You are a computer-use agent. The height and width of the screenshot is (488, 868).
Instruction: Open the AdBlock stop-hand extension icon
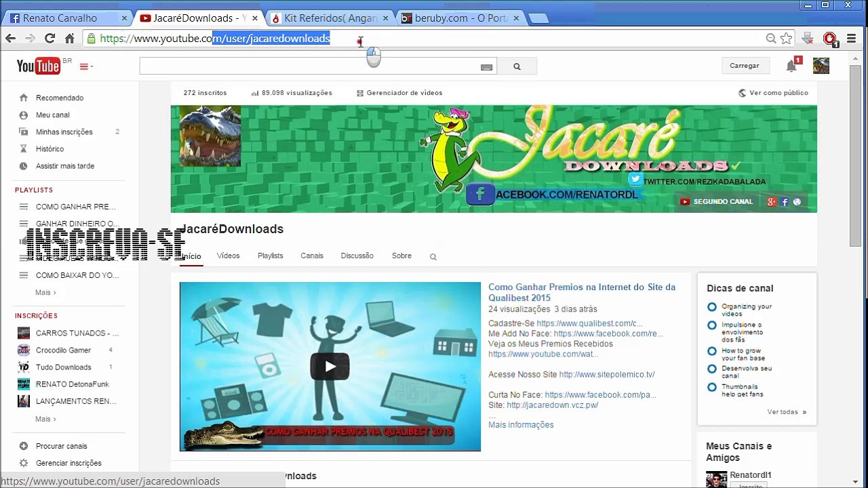pos(830,39)
